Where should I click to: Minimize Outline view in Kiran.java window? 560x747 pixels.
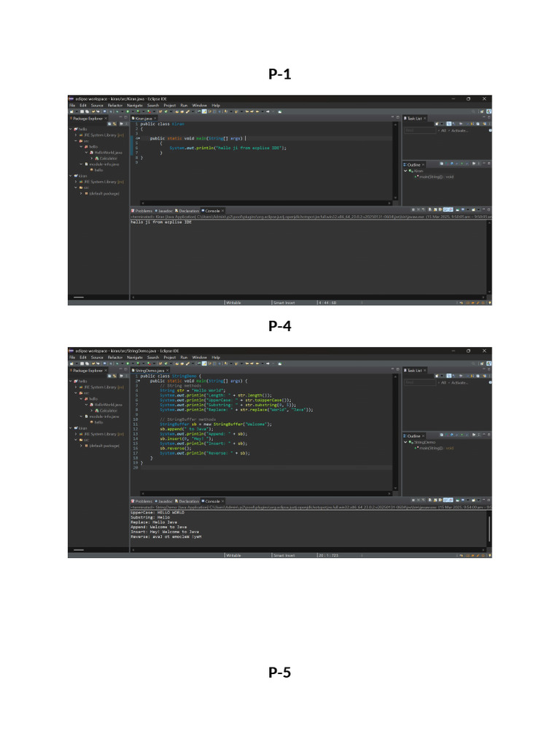coord(484,163)
